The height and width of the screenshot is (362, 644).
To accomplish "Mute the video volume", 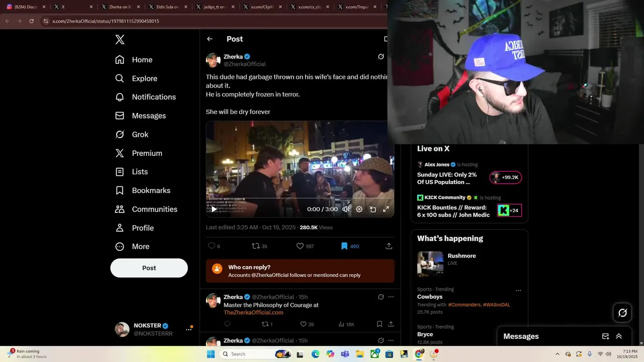I will click(x=346, y=209).
